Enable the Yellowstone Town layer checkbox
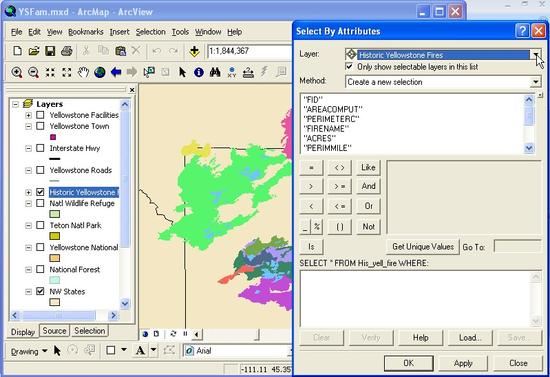This screenshot has height=377, width=550. [40, 126]
